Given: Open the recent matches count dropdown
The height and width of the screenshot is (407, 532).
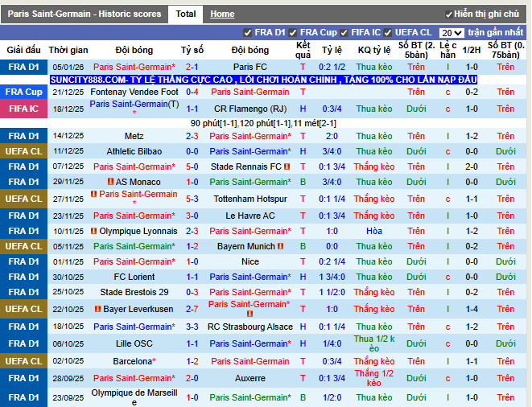Looking at the screenshot, I should (x=452, y=33).
